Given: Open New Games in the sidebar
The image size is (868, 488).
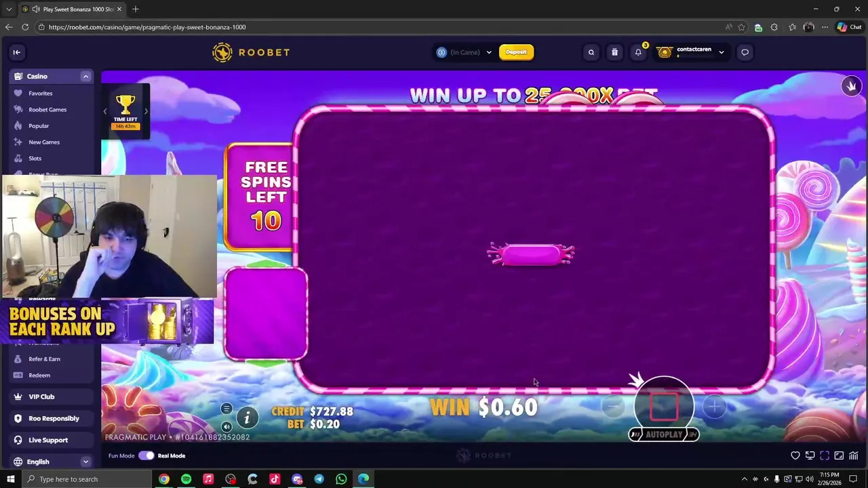Looking at the screenshot, I should (44, 142).
